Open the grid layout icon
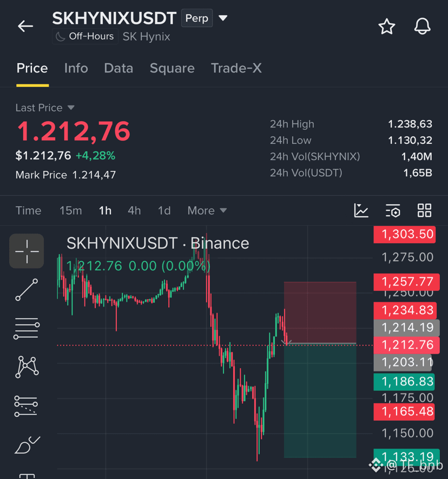Screen dimensions: 448x479 pos(425,210)
